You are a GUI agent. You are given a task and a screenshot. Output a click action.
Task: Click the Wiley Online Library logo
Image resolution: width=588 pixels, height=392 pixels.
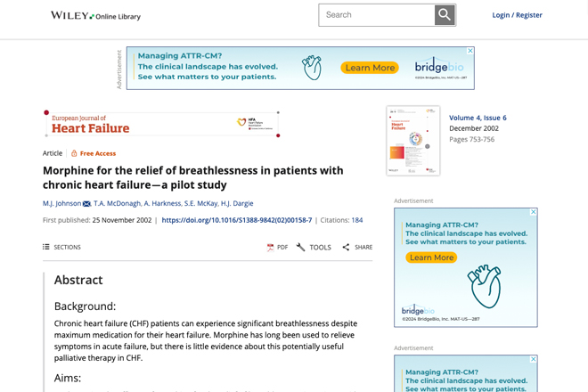(x=95, y=16)
